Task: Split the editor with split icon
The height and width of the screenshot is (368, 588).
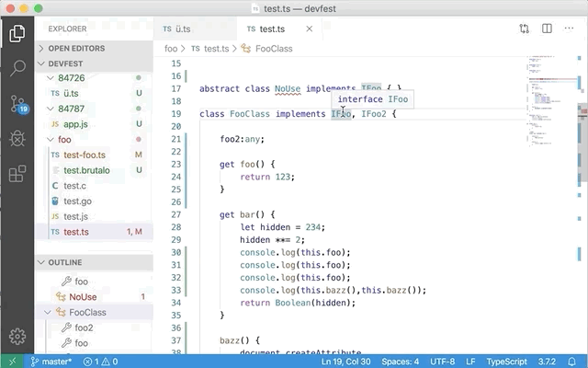Action: [547, 29]
